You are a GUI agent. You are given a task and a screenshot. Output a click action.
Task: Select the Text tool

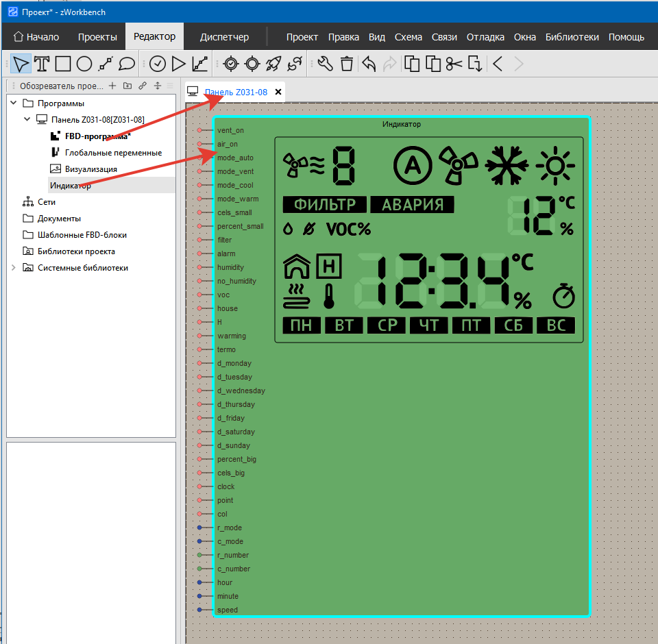tap(42, 64)
